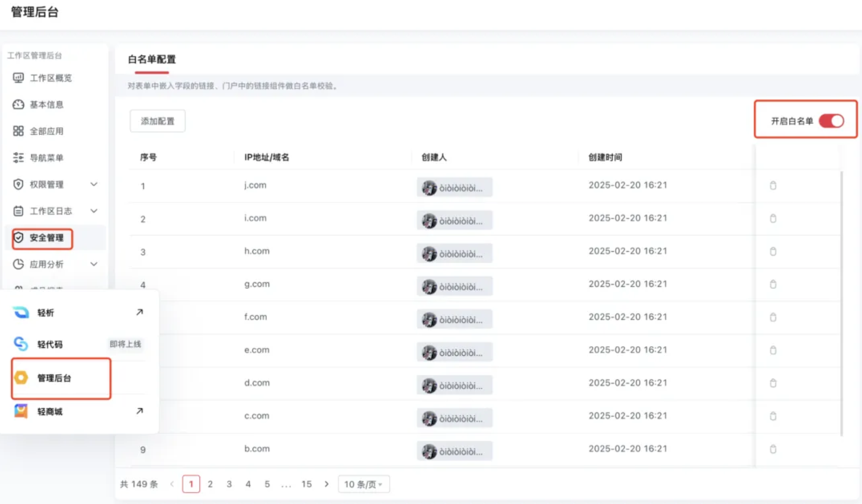Open 导航菜单 in the sidebar
Viewport: 862px width, 504px height.
point(54,158)
